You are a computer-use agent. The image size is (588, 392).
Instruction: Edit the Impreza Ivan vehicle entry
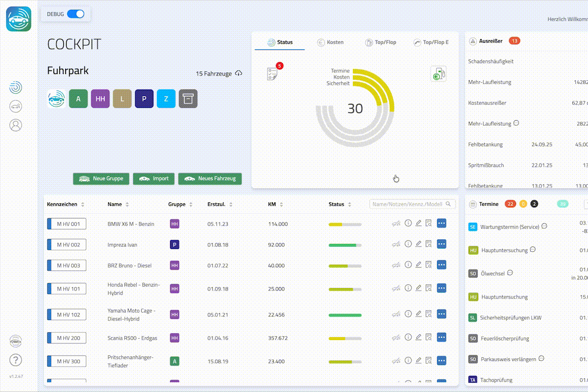tap(418, 244)
